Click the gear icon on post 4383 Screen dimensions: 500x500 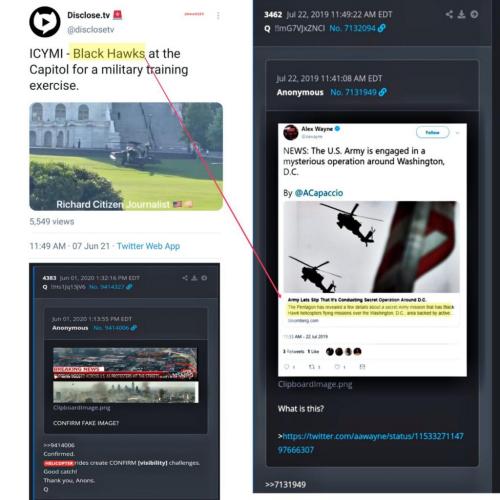pos(204,278)
